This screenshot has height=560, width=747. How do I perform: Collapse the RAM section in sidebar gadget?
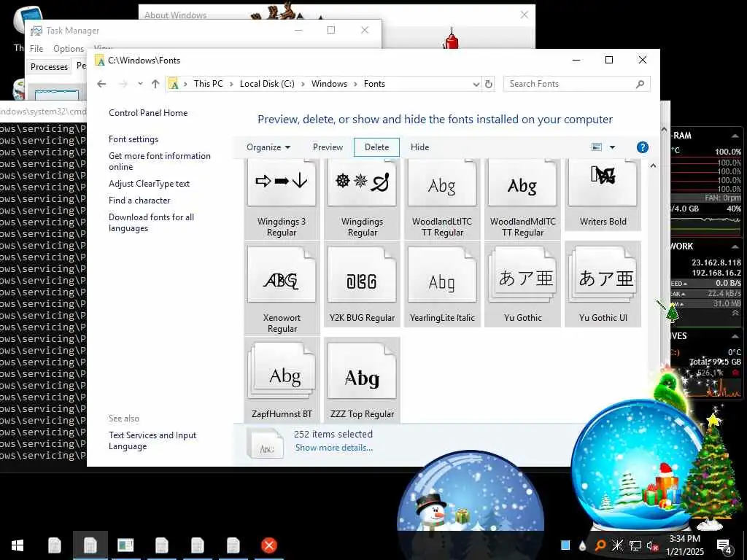pyautogui.click(x=735, y=136)
